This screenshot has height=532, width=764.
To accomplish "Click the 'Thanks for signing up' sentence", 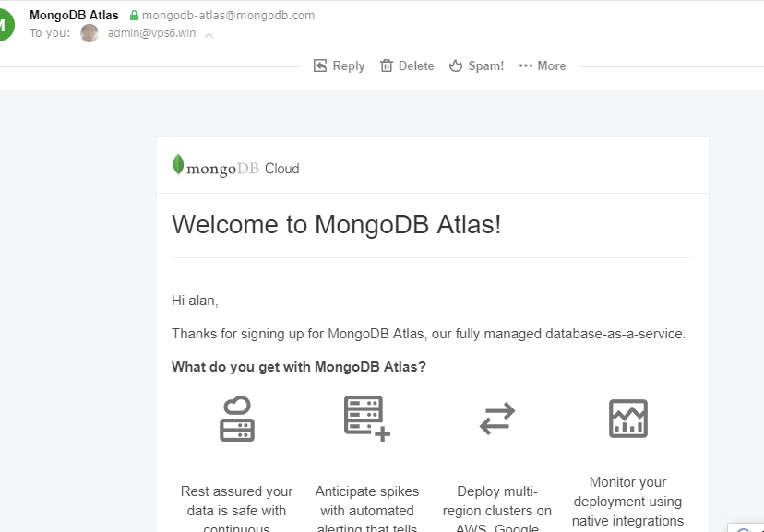I will pos(428,334).
